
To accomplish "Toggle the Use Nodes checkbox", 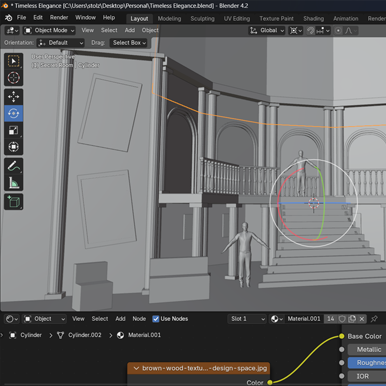I will [x=156, y=319].
